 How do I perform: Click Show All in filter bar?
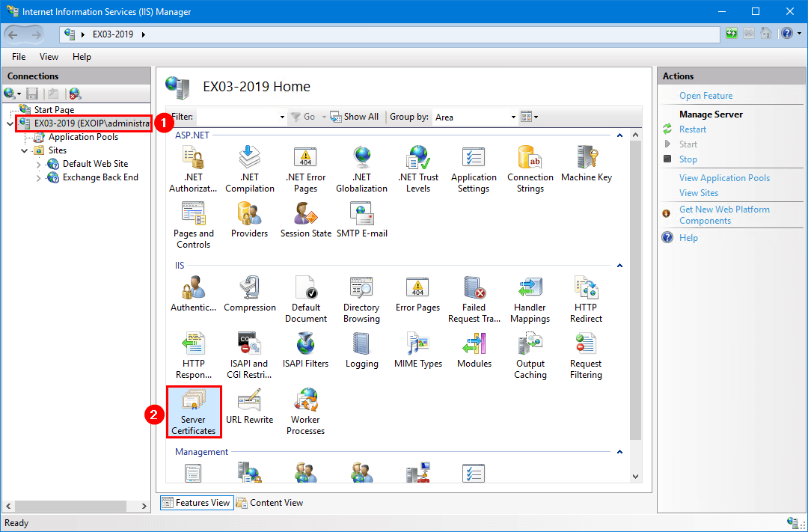coord(355,117)
